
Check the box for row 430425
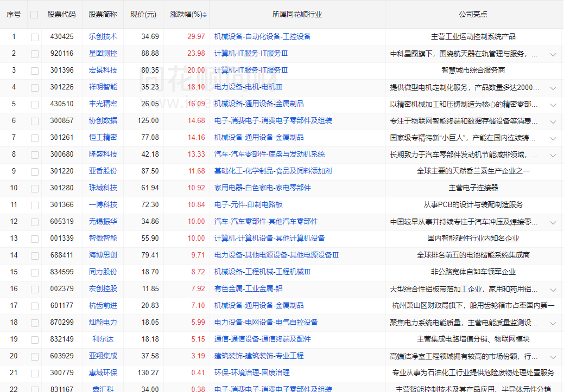[x=35, y=37]
